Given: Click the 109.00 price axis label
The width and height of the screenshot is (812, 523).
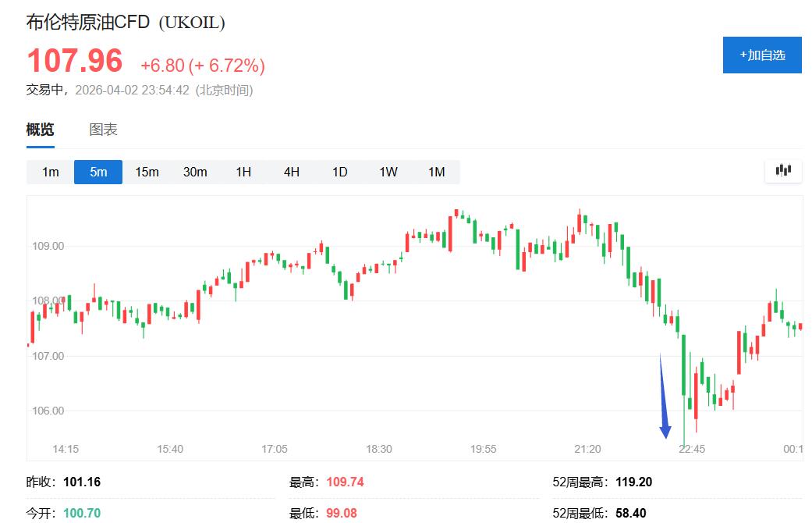Looking at the screenshot, I should pyautogui.click(x=48, y=246).
